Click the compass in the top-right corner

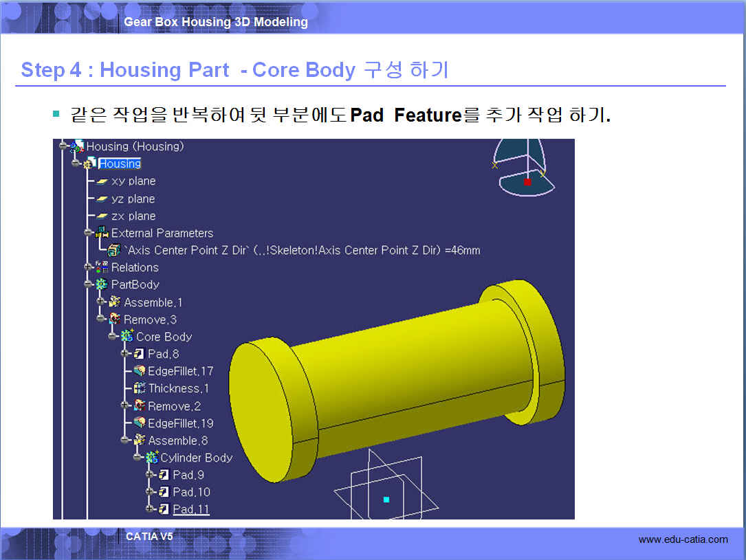point(526,168)
